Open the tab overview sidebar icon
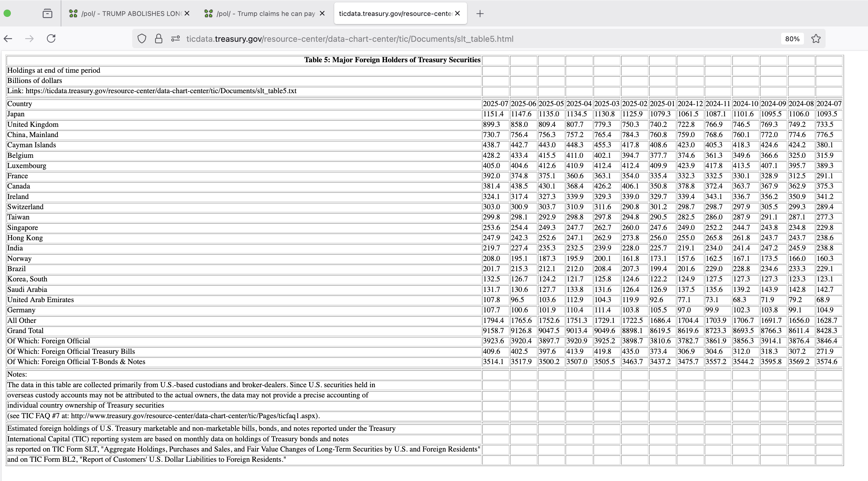Viewport: 868px width, 481px height. click(47, 14)
